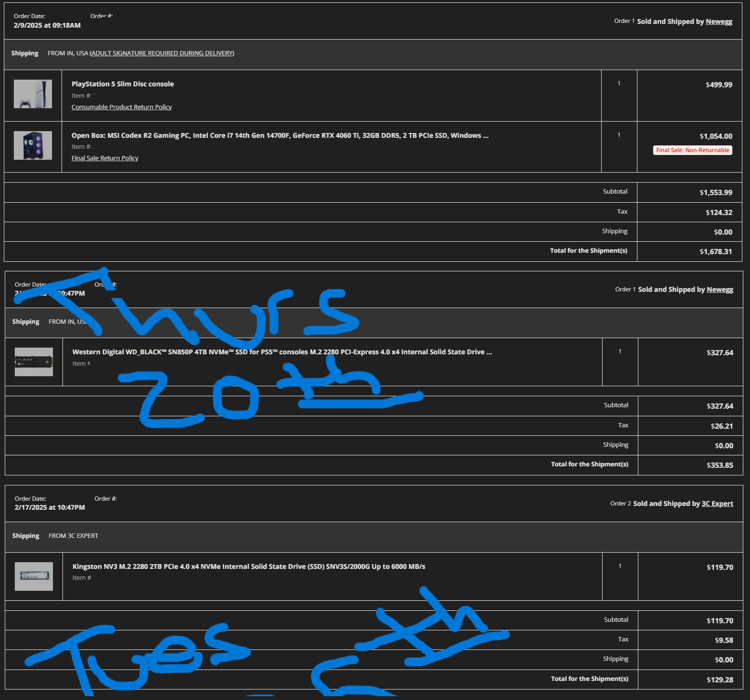Select the Kingston NV3 M.2 2280 title

point(249,566)
